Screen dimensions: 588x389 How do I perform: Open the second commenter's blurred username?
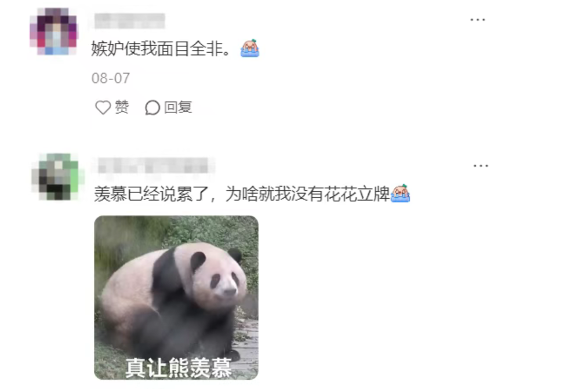click(154, 165)
